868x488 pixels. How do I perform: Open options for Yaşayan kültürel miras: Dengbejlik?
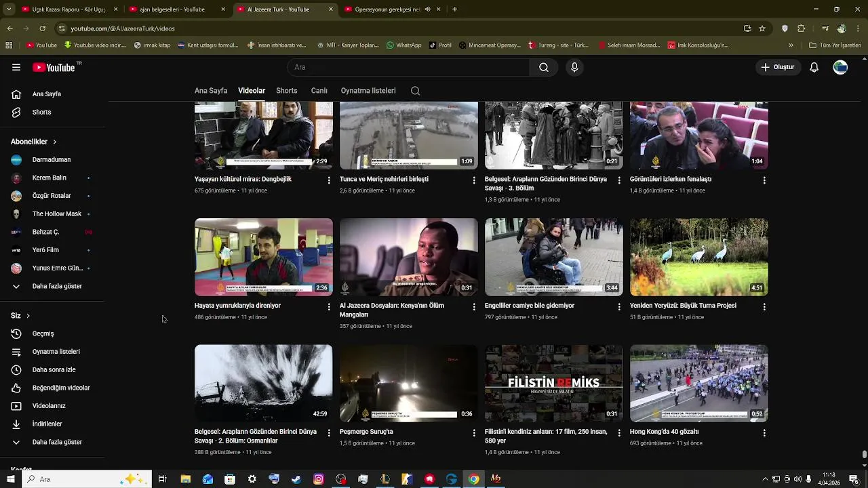[x=329, y=180]
